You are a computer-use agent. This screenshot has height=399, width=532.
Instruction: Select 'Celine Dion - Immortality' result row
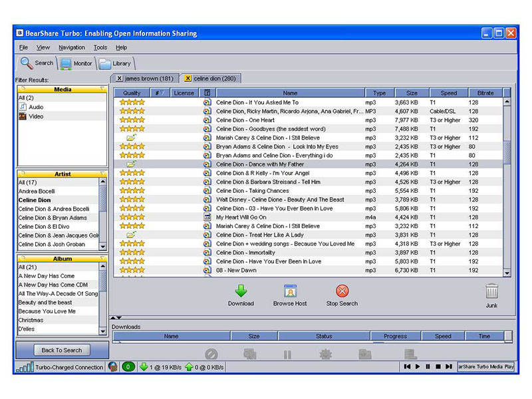[x=245, y=253]
